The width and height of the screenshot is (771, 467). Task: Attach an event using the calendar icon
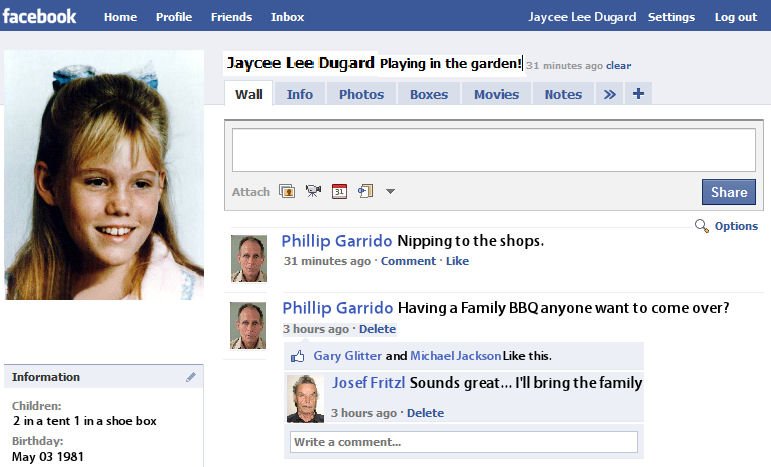pos(339,191)
